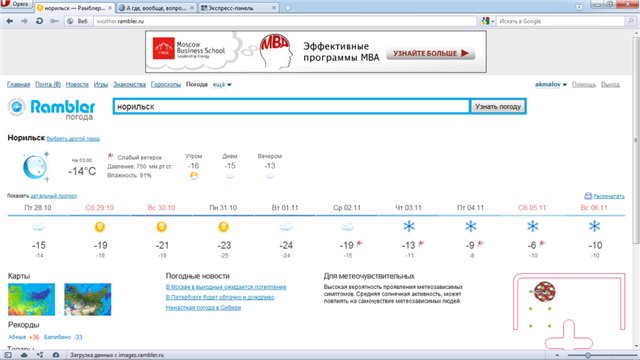Click the Выход link
Screen dimensions: 640x360
pyautogui.click(x=610, y=84)
